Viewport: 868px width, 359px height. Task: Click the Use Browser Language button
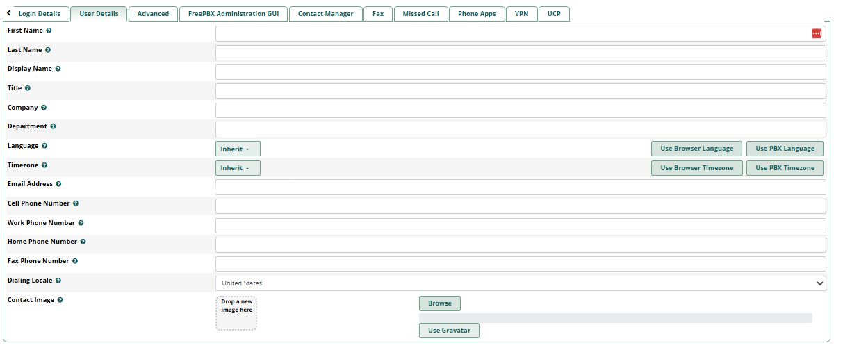coord(696,149)
